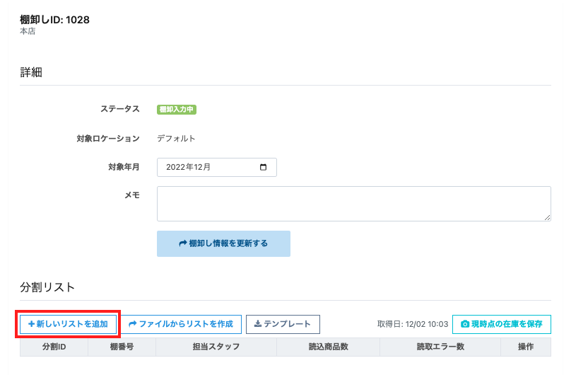The height and width of the screenshot is (375, 588).
Task: Click the download icon on テンプレート button
Action: [258, 323]
